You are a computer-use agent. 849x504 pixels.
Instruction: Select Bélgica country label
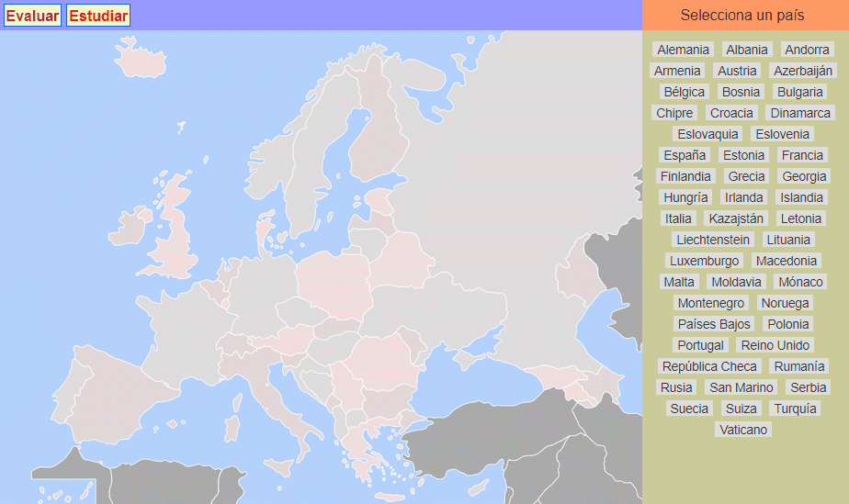pyautogui.click(x=684, y=92)
